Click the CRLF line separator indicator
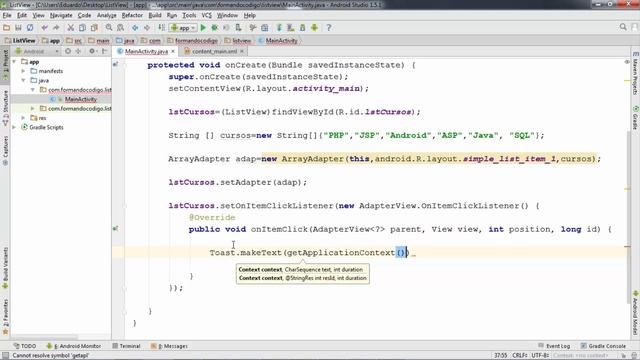Viewport: 640px width, 360px height. point(519,356)
